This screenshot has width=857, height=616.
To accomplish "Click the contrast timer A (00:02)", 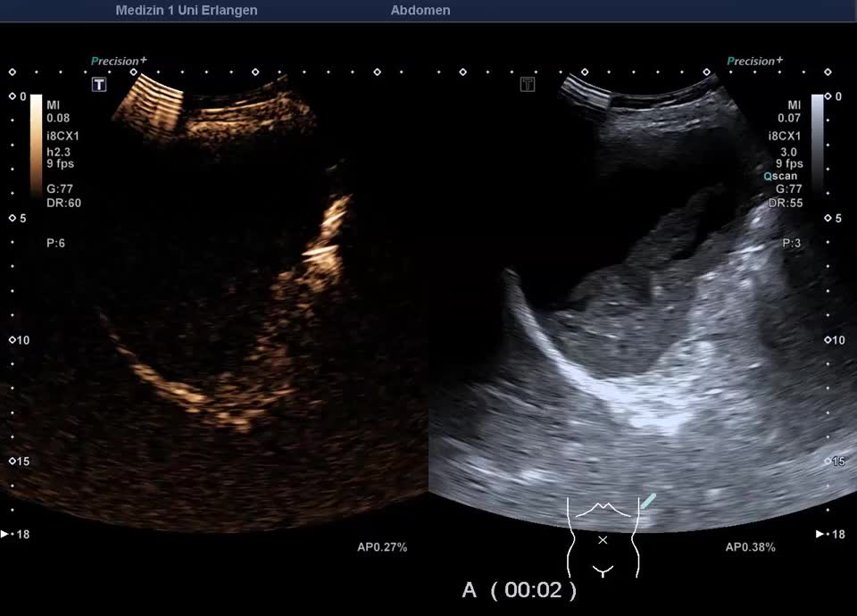I will click(x=519, y=590).
